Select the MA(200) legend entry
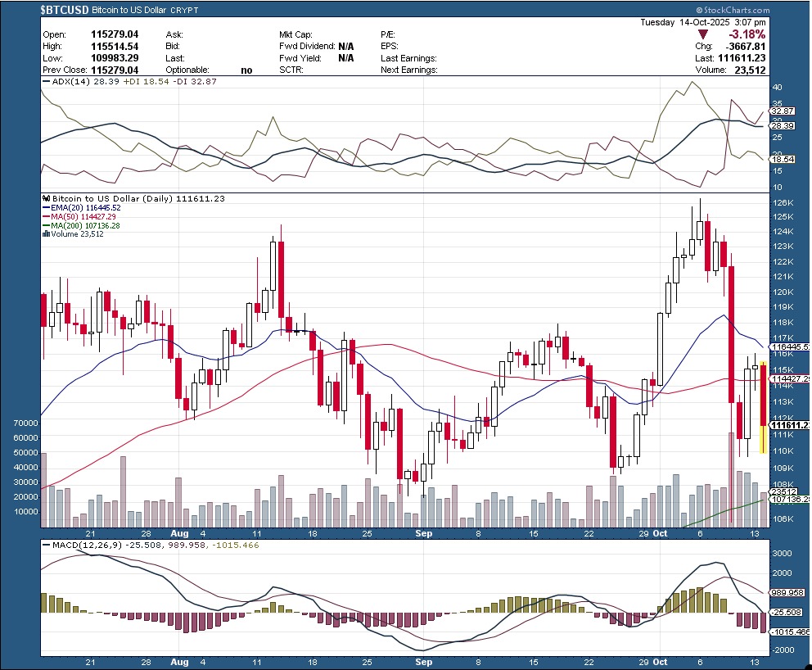Viewport: 812px width, 670px height. (x=83, y=225)
